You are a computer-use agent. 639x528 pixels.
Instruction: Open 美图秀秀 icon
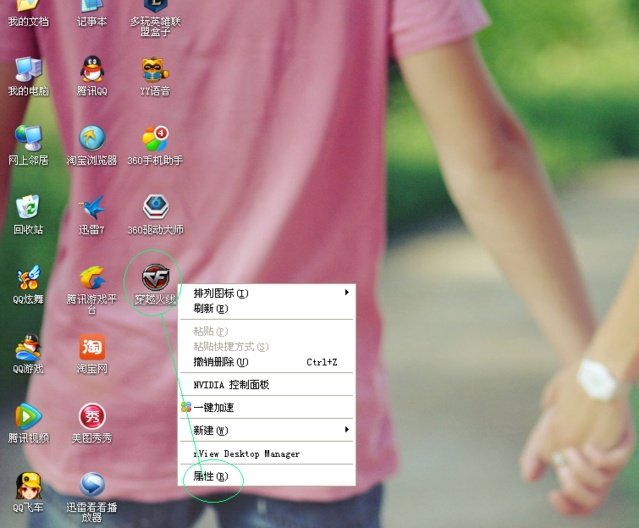click(92, 423)
